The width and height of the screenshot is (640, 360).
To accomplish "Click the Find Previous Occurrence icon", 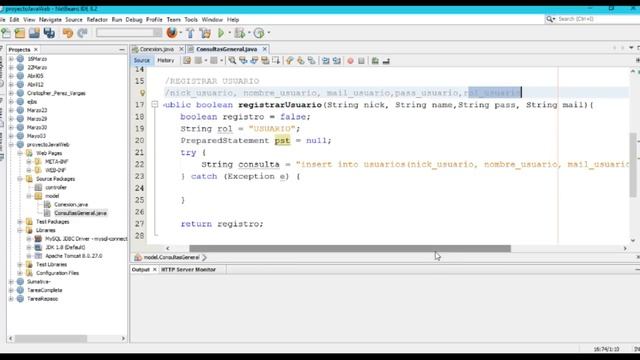I will (x=243, y=61).
